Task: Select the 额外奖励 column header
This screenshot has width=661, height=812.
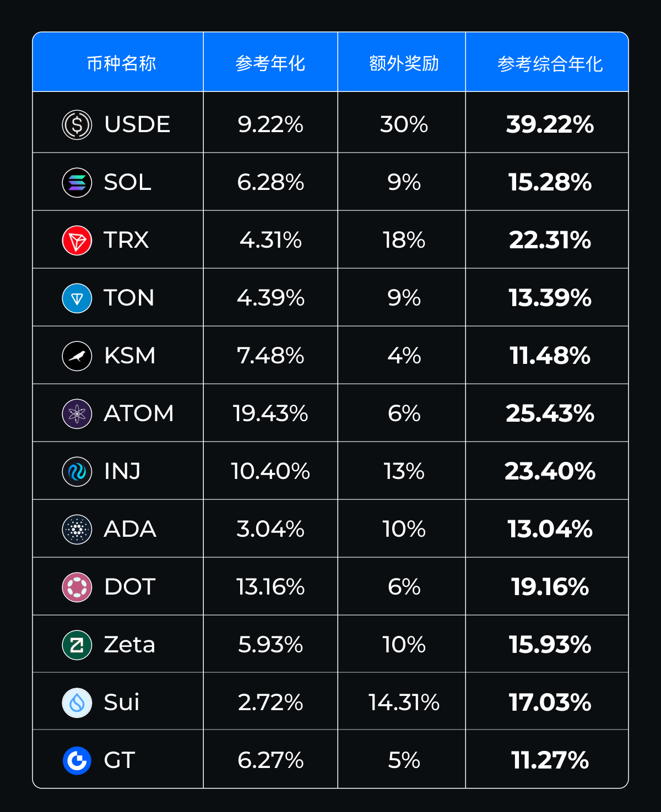Action: tap(404, 63)
